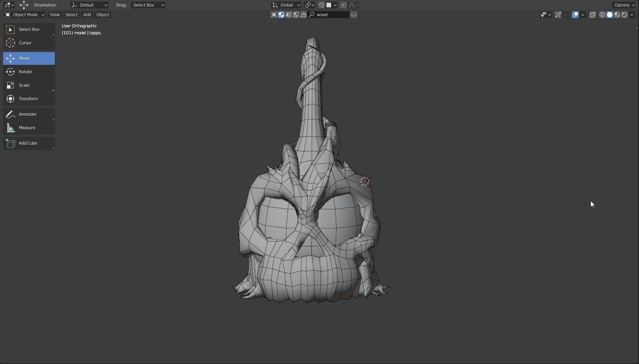639x364 pixels.
Task: Open the pivot point dropdown
Action: coord(309,5)
